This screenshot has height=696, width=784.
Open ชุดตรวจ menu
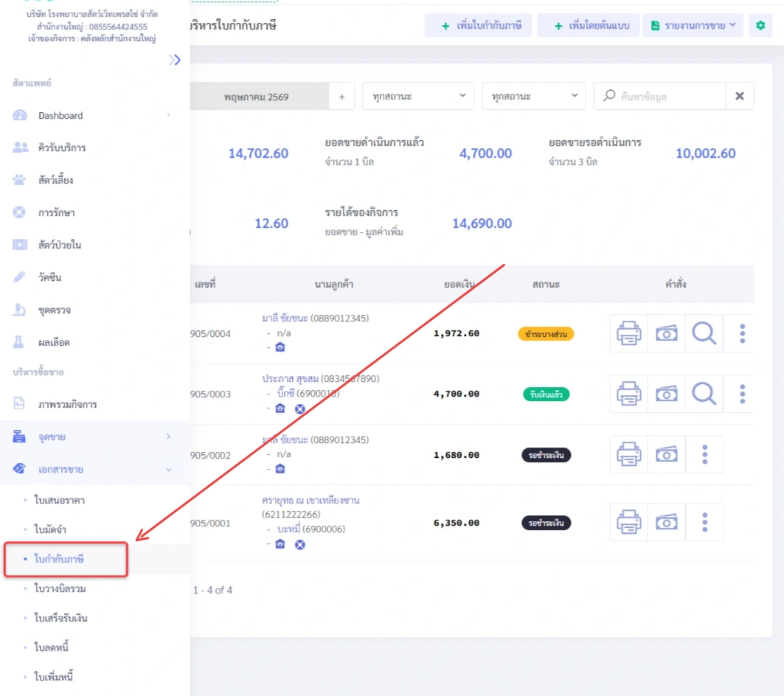pyautogui.click(x=94, y=310)
